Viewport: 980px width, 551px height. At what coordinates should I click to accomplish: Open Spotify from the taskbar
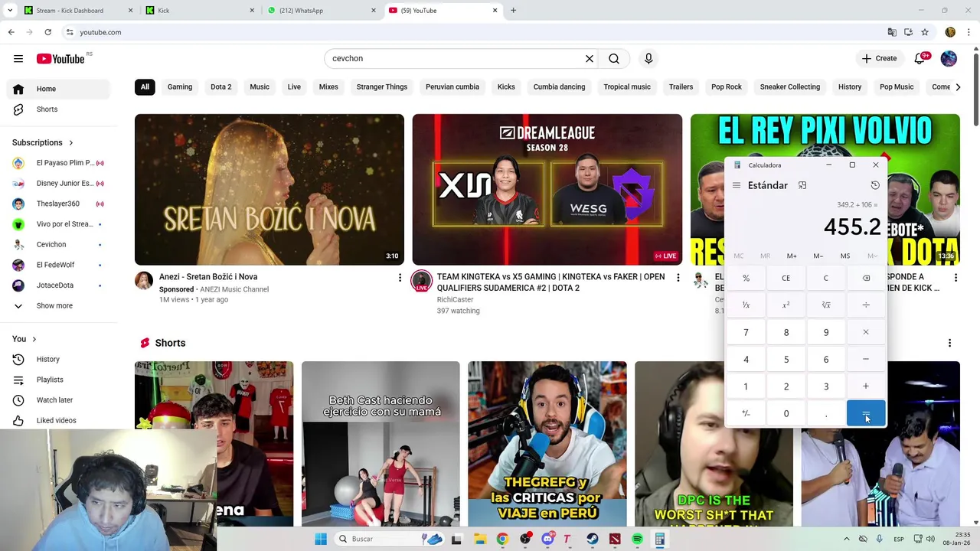(637, 539)
